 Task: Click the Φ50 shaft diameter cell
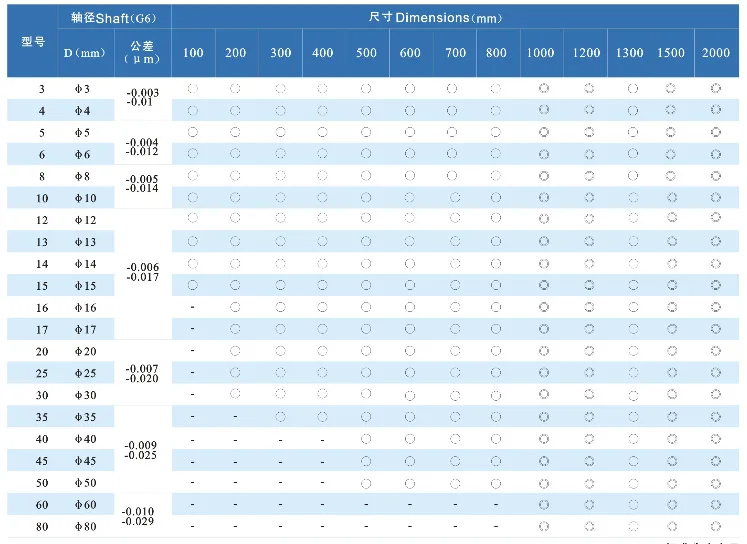point(85,483)
